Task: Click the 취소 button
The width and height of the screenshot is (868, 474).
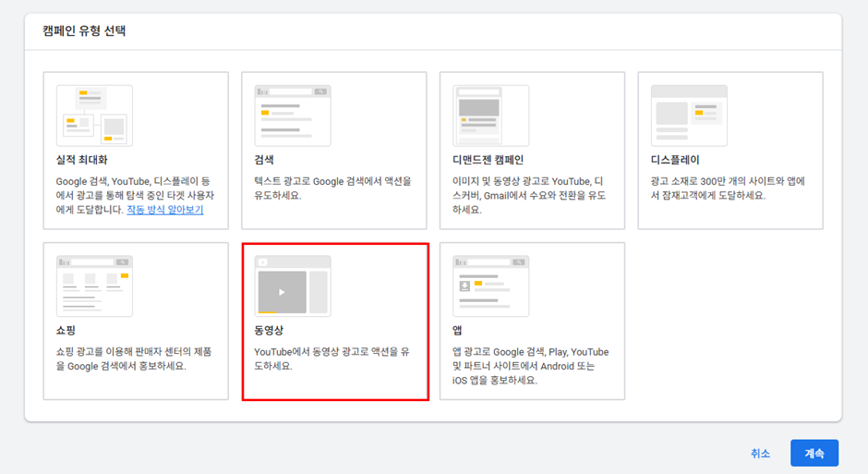Action: click(760, 454)
